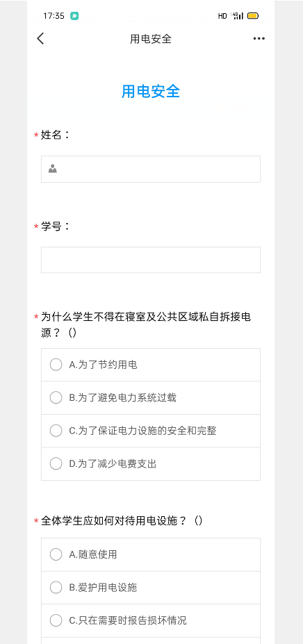Tap the battery status icon
Screen dimensions: 303x644
tap(253, 16)
